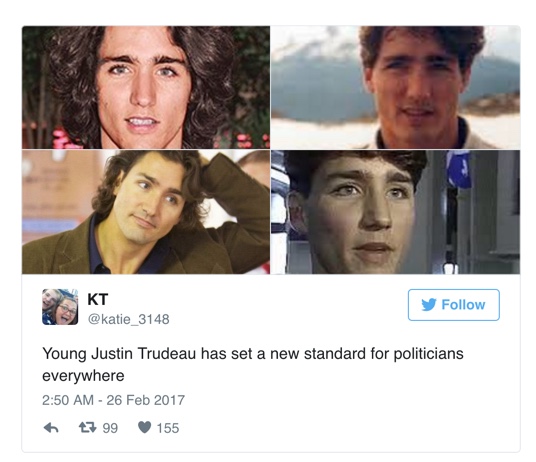Like the tweet with heart icon
This screenshot has height=462, width=536.
click(x=144, y=427)
